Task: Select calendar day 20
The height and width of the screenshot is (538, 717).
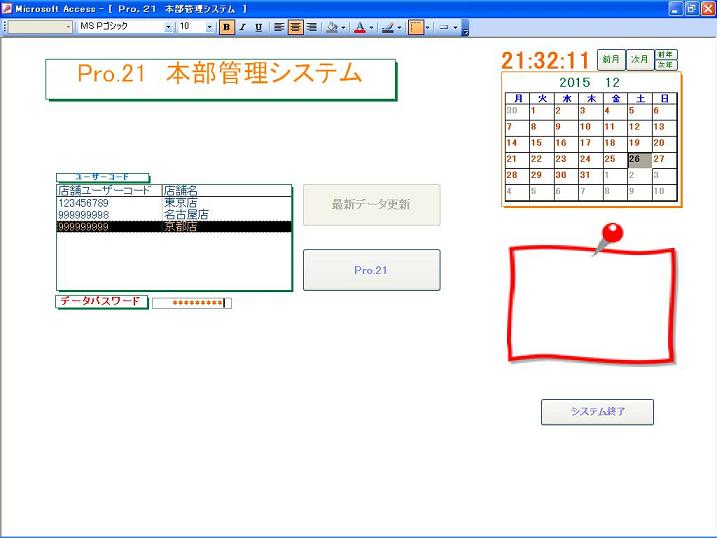Action: point(664,143)
